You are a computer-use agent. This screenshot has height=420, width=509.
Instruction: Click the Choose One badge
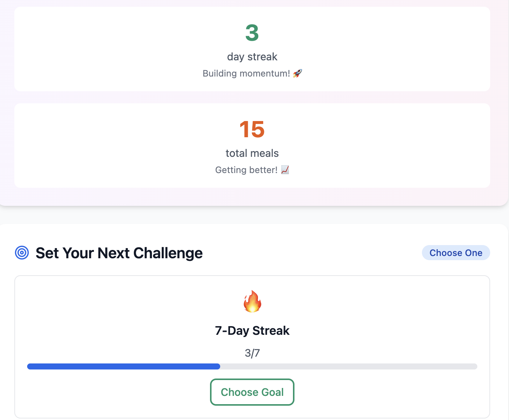[x=455, y=253]
